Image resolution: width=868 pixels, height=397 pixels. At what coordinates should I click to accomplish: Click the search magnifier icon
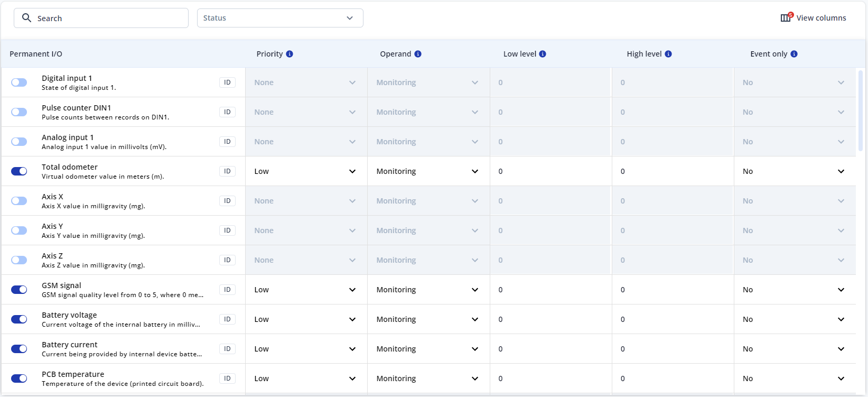[26, 18]
